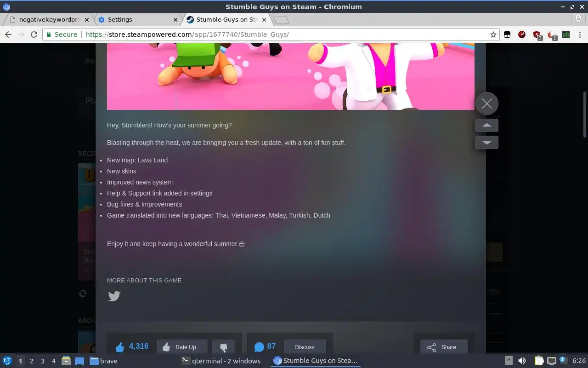Click the Chromium profile avatar button
The width and height of the screenshot is (588, 368).
pyautogui.click(x=578, y=18)
